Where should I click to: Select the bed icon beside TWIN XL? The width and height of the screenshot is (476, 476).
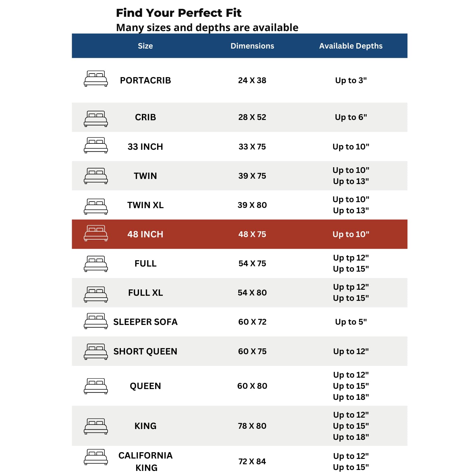click(x=96, y=207)
